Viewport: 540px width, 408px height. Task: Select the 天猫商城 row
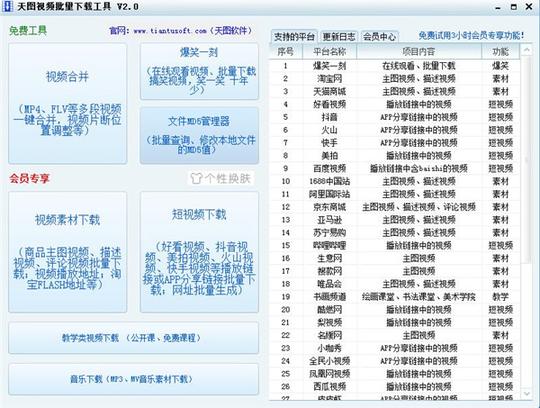coord(394,91)
